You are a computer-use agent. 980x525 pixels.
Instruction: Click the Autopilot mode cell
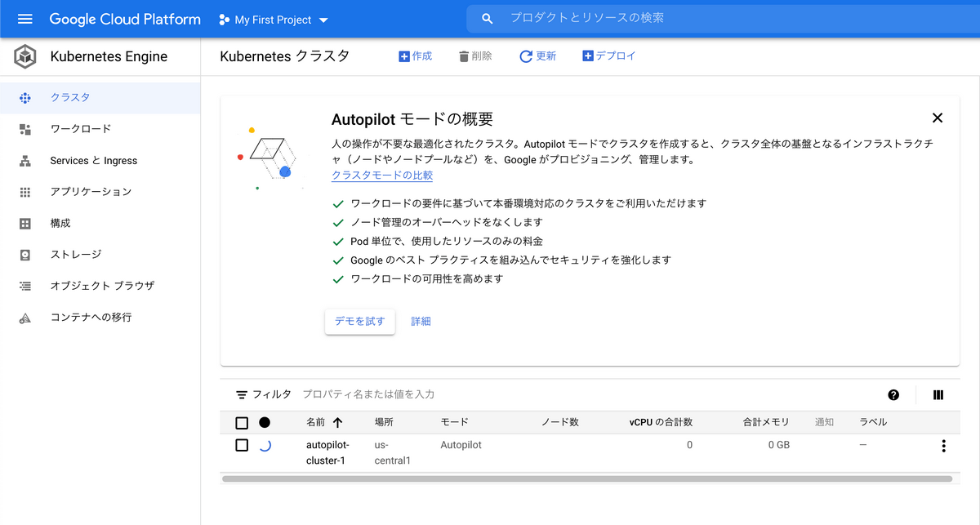[461, 446]
